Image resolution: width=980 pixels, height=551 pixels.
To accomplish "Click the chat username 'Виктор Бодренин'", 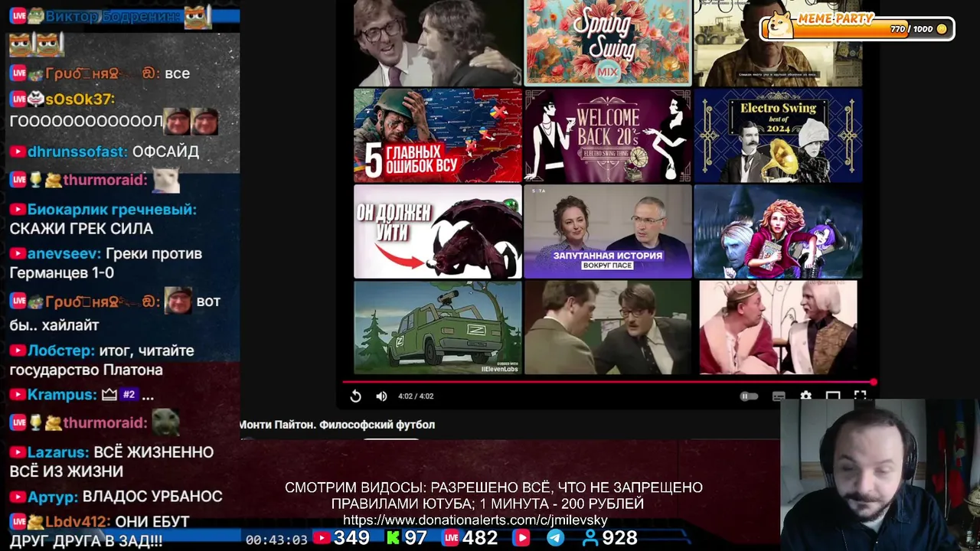I will (113, 16).
